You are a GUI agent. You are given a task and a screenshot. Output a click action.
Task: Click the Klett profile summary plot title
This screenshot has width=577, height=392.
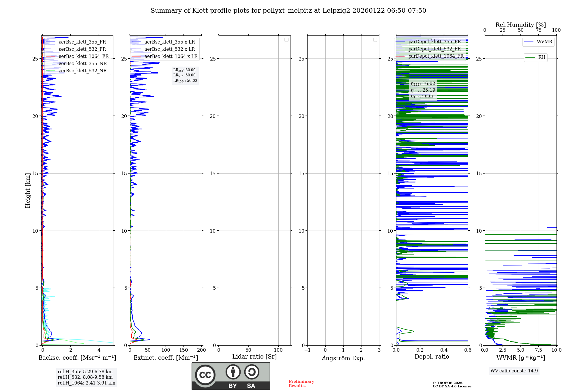(288, 11)
